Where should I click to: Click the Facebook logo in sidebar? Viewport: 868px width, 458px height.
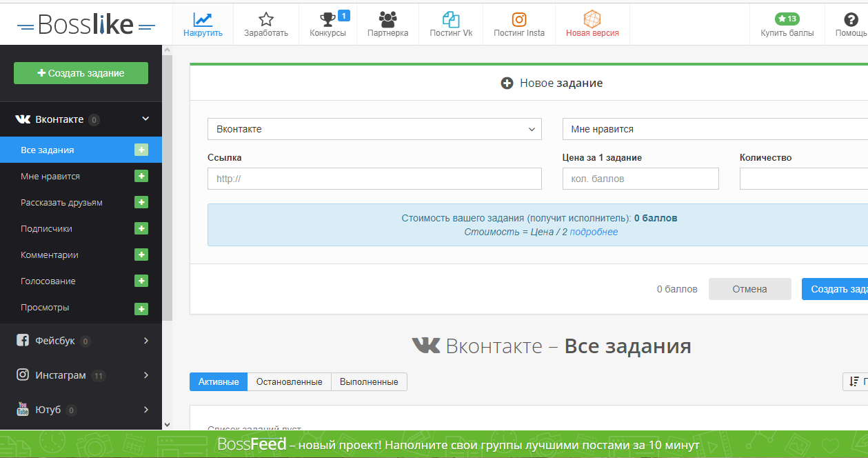click(23, 340)
